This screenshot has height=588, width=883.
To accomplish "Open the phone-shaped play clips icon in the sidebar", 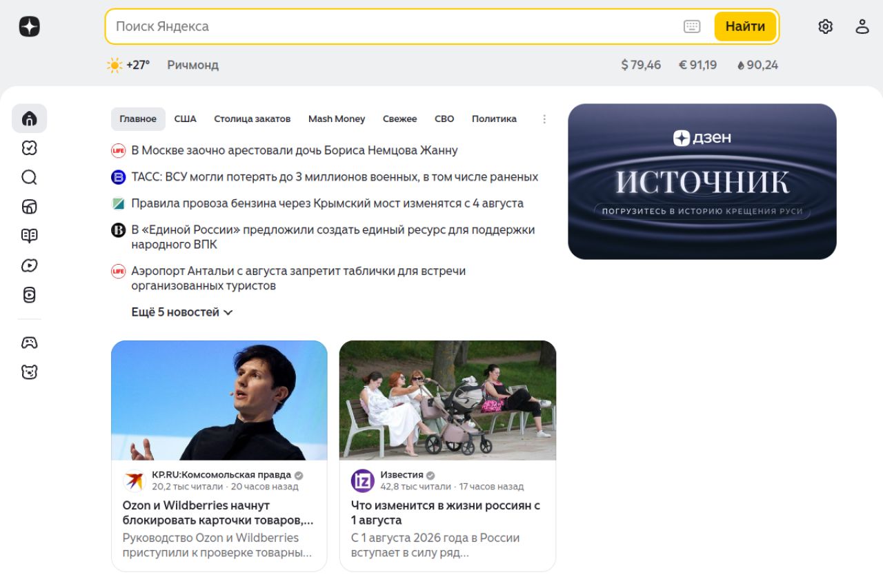I will (29, 295).
